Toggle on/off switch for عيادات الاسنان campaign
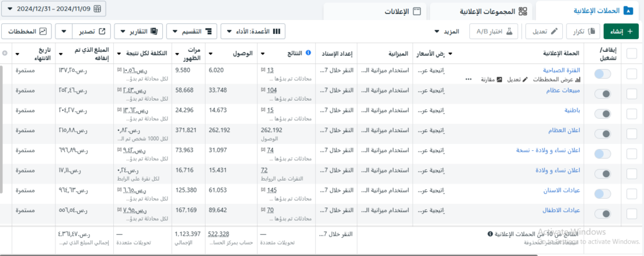644x256 pixels. pyautogui.click(x=602, y=194)
